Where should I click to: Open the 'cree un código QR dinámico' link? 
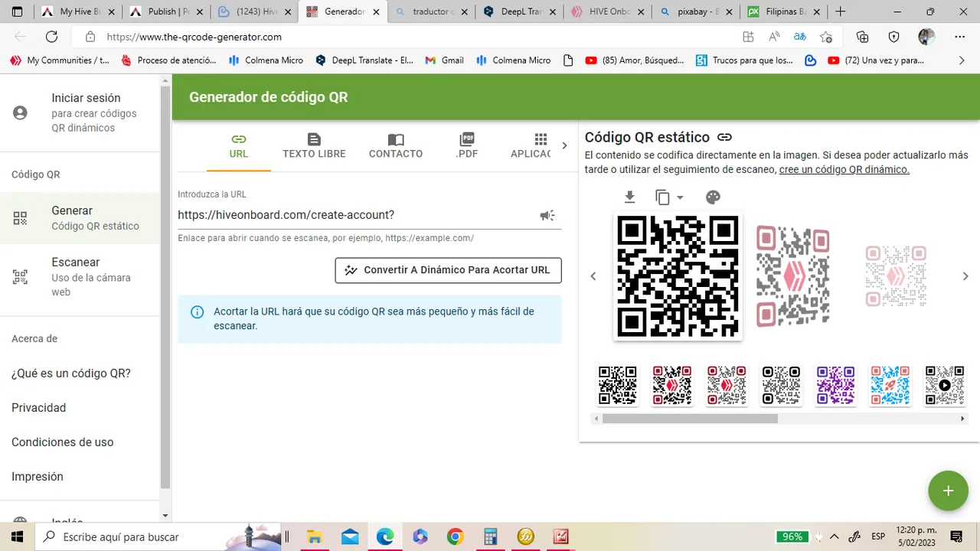point(844,170)
